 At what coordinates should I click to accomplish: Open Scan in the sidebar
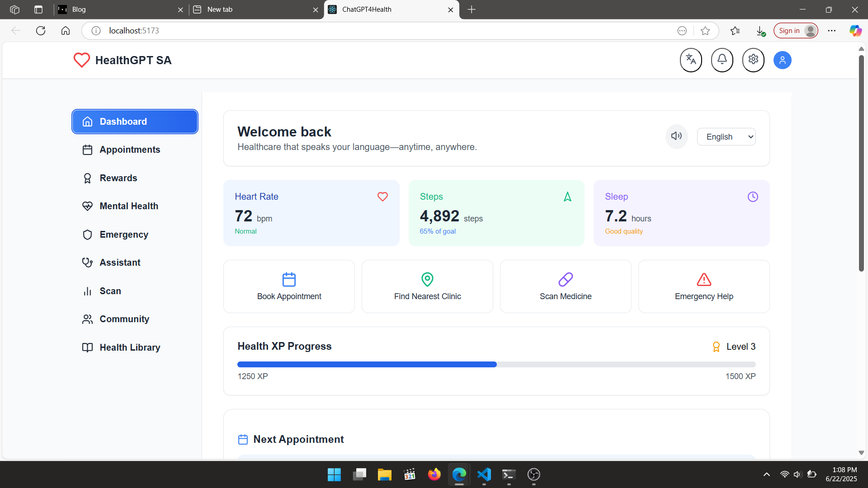coord(135,291)
